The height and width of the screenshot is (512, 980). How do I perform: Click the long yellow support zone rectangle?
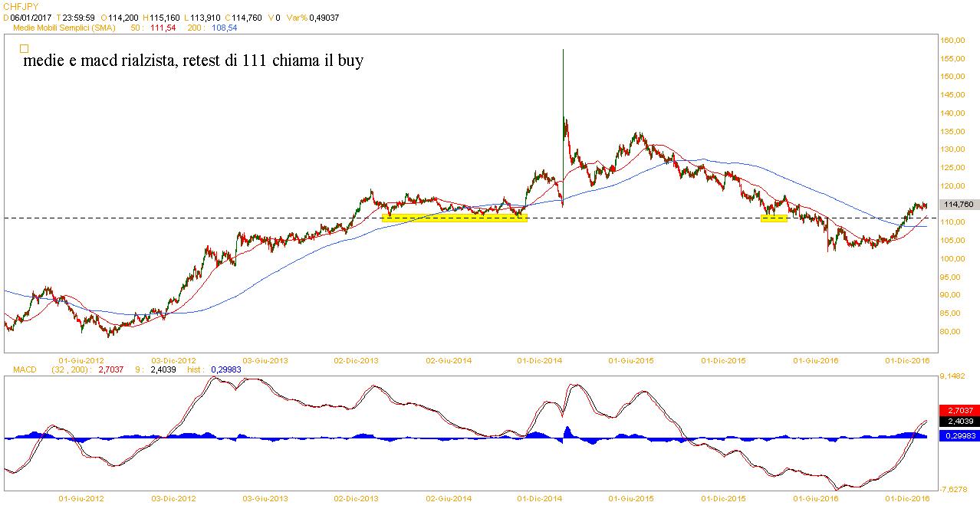coord(454,218)
